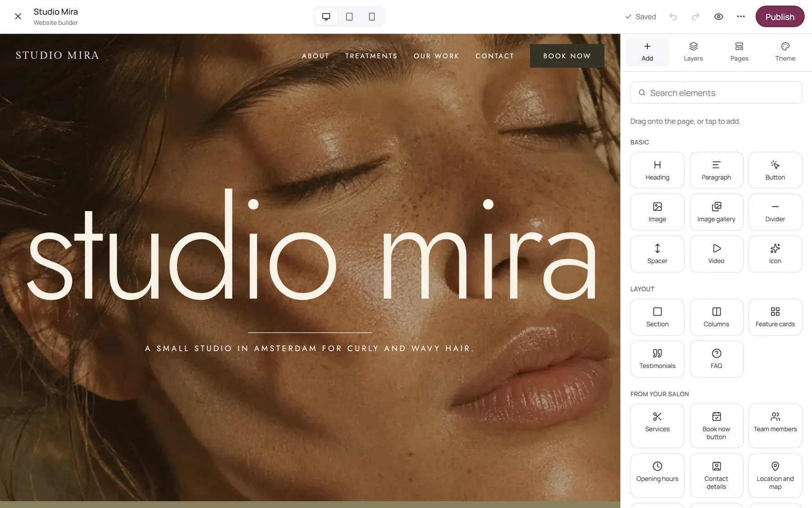
Task: Add a Columns layout
Action: 716,317
